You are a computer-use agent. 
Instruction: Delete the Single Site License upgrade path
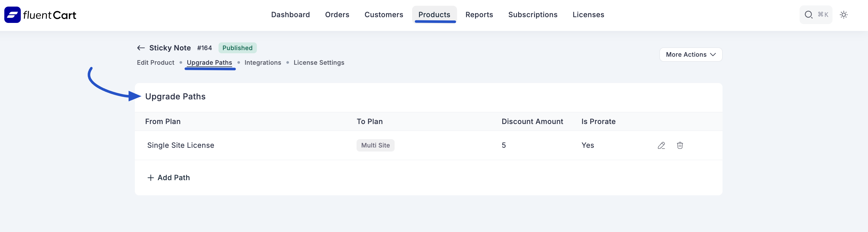680,145
